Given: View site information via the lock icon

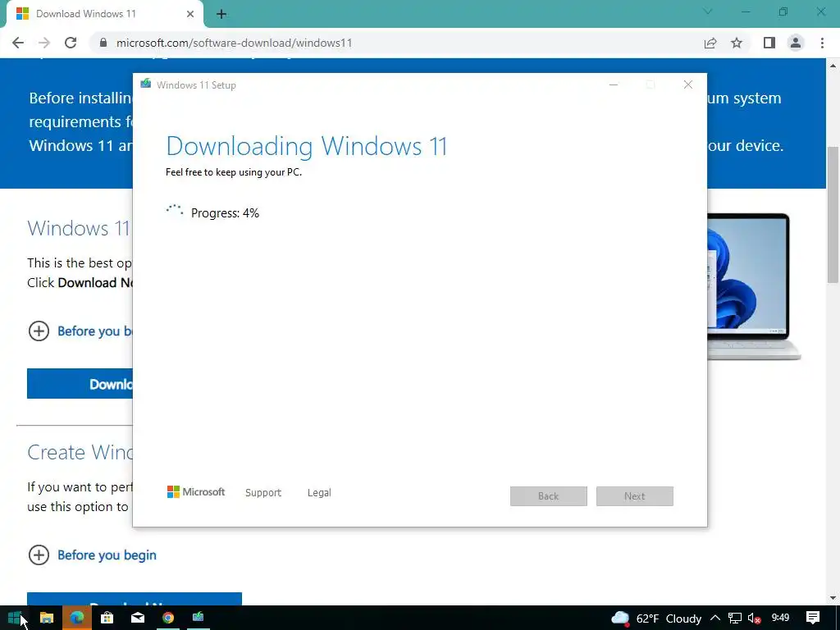Looking at the screenshot, I should [x=103, y=43].
